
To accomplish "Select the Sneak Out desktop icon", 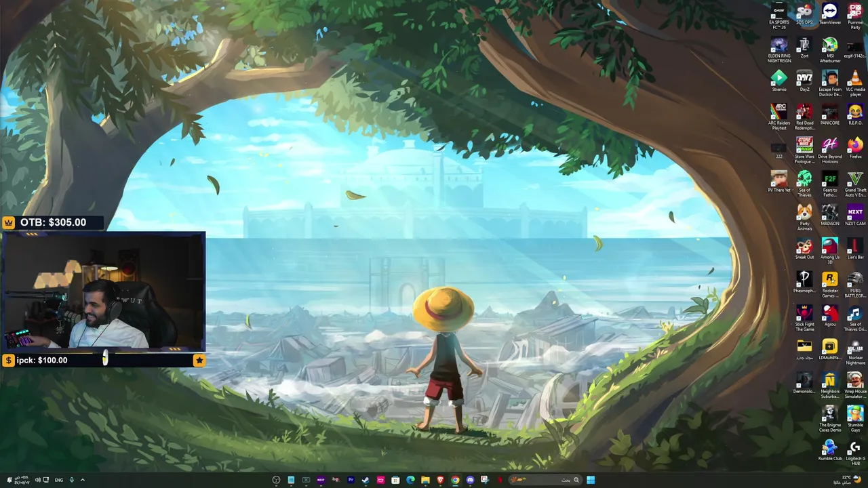I will [804, 249].
